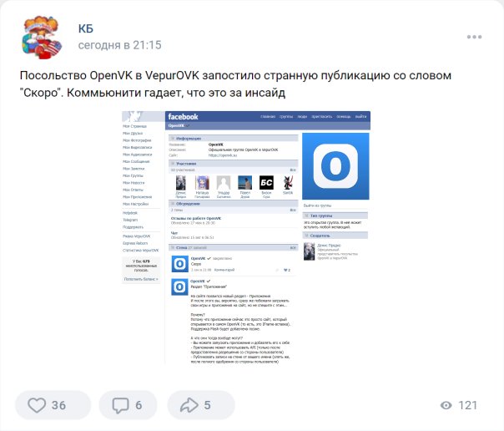
Task: Open the КБ author name link
Action: 85,28
